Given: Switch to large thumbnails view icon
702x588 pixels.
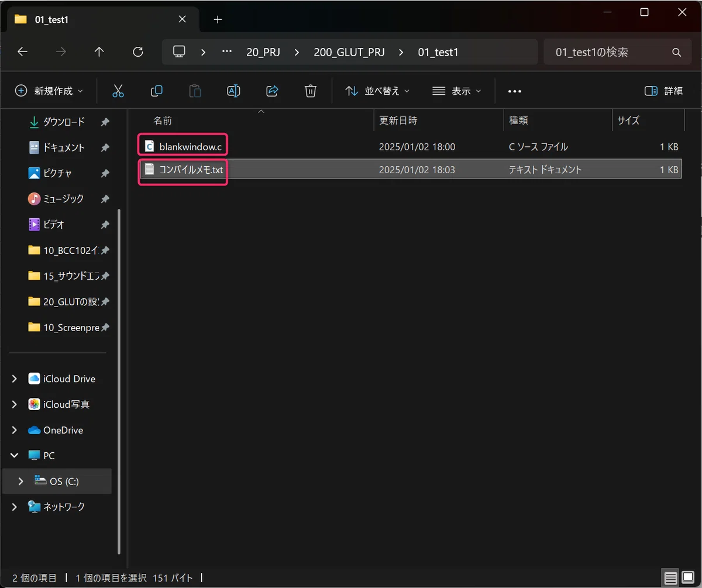Looking at the screenshot, I should (x=687, y=577).
